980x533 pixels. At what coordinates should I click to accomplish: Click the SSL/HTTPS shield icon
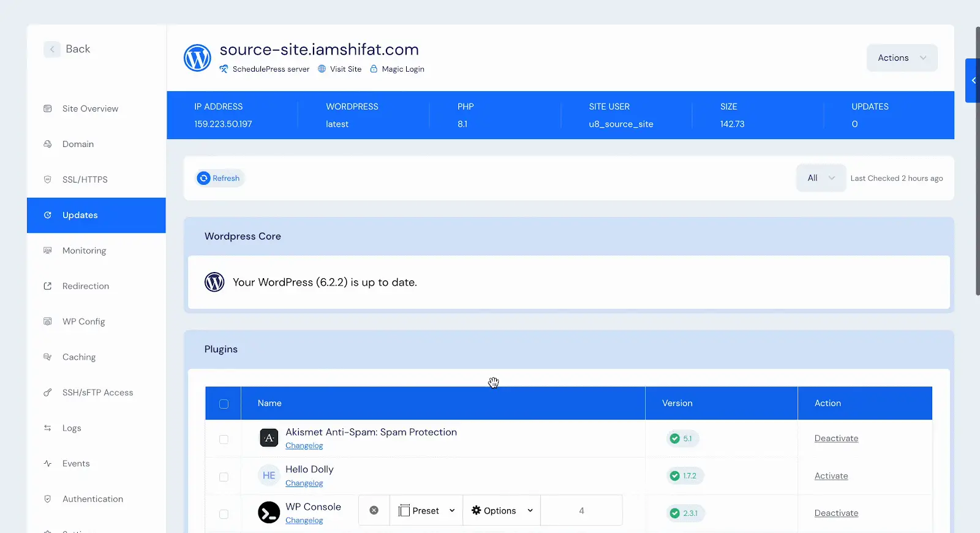click(x=48, y=180)
